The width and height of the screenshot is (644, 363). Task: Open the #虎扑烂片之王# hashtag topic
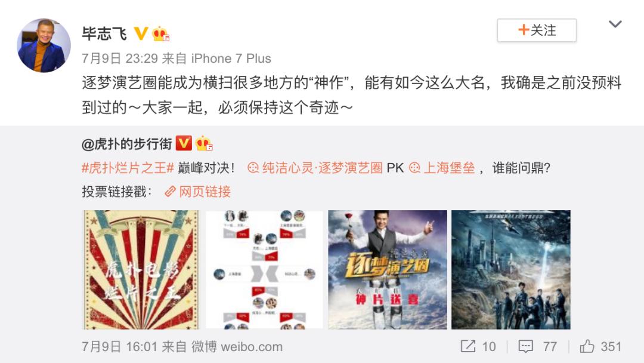pos(128,168)
